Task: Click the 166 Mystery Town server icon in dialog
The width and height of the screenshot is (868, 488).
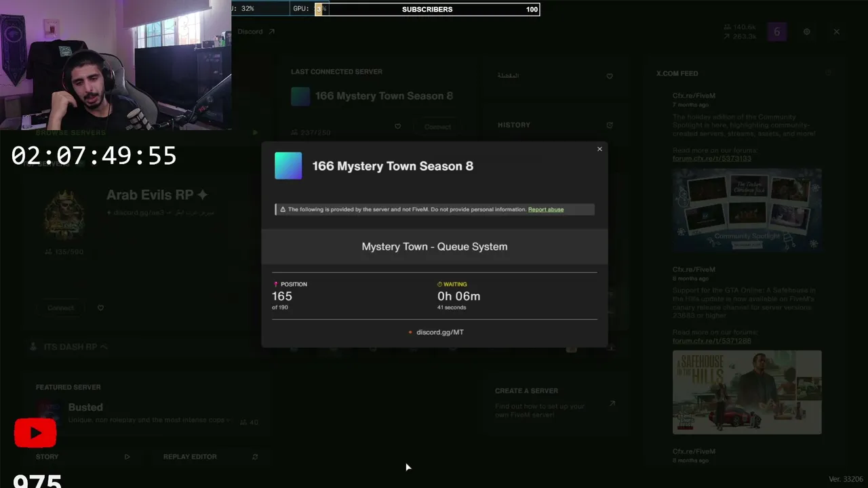Action: coord(288,166)
